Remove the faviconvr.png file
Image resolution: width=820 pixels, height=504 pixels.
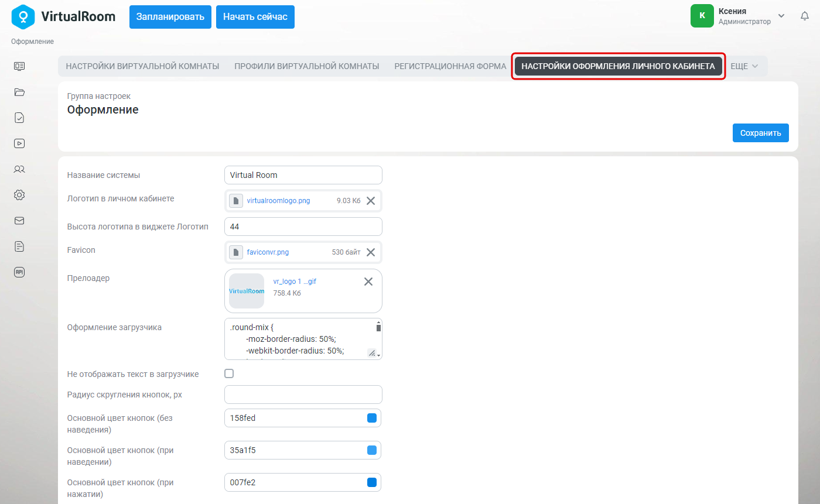pos(371,252)
